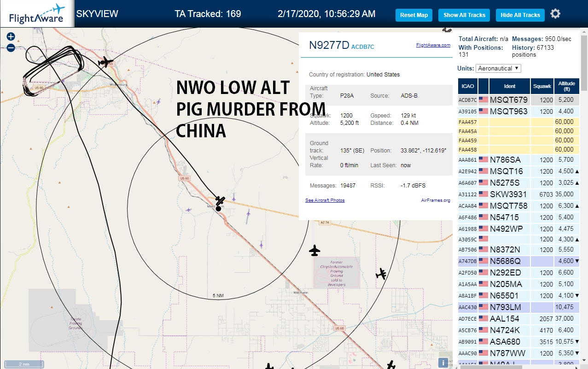This screenshot has width=588, height=369.
Task: Click the FlightAware logo
Action: pyautogui.click(x=37, y=14)
